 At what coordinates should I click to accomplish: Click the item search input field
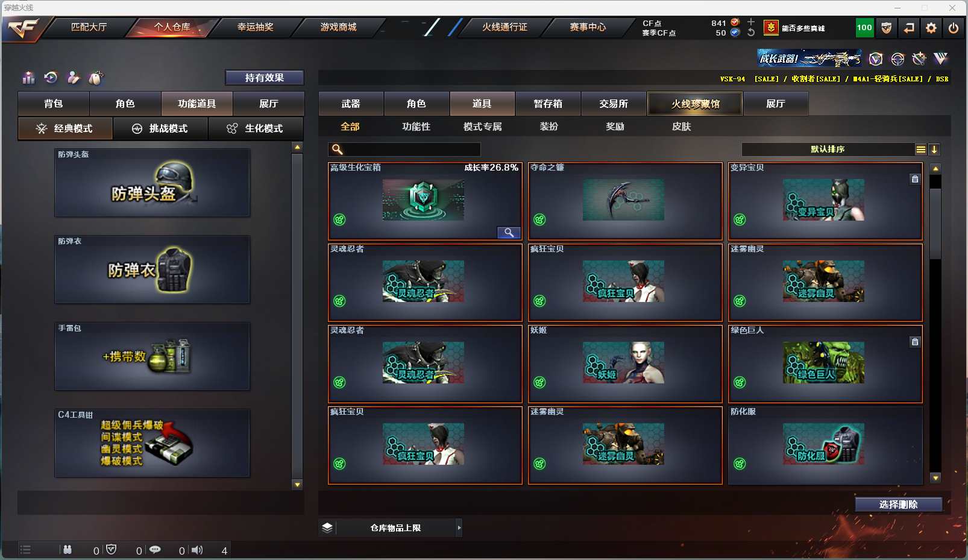(x=404, y=149)
